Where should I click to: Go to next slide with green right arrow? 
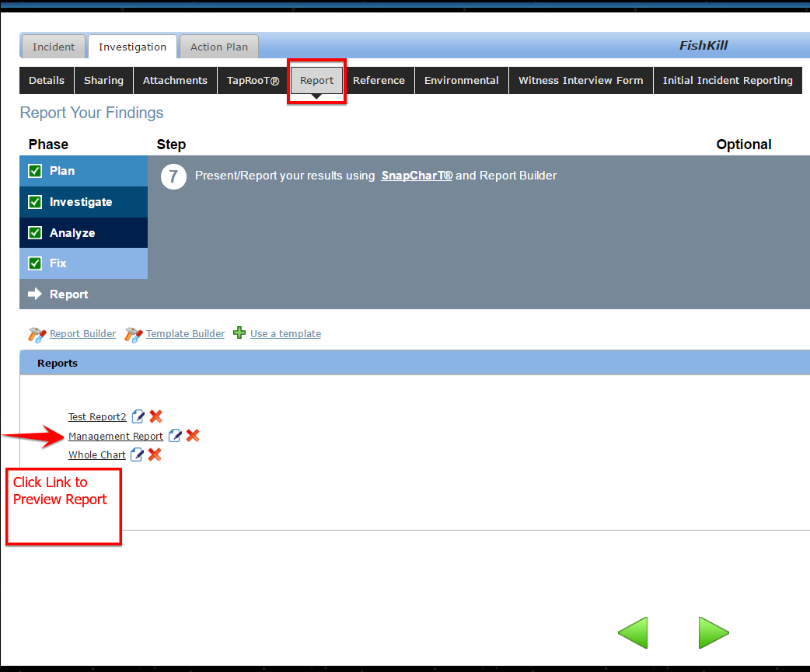(x=713, y=632)
